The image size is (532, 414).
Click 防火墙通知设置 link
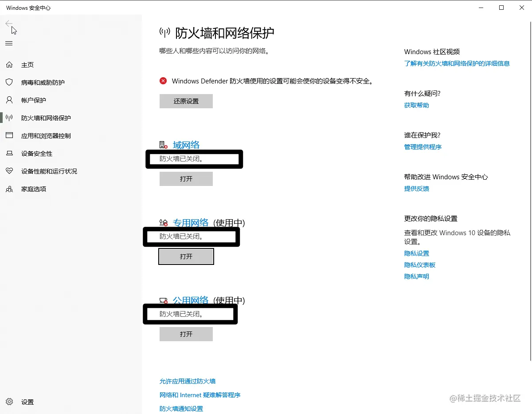pos(181,409)
